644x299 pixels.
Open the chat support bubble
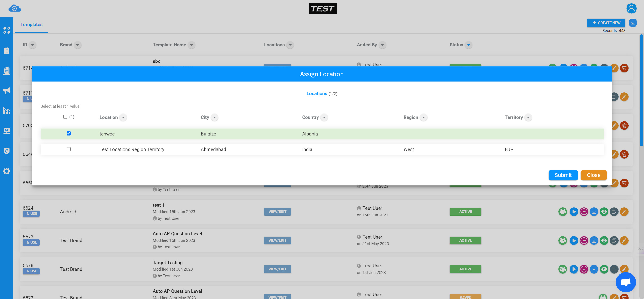point(625,282)
